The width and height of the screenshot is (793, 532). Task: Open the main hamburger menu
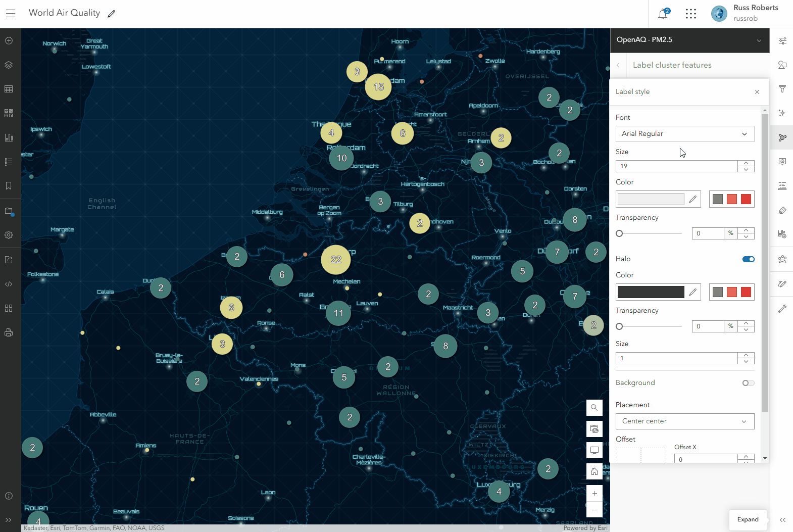click(11, 14)
